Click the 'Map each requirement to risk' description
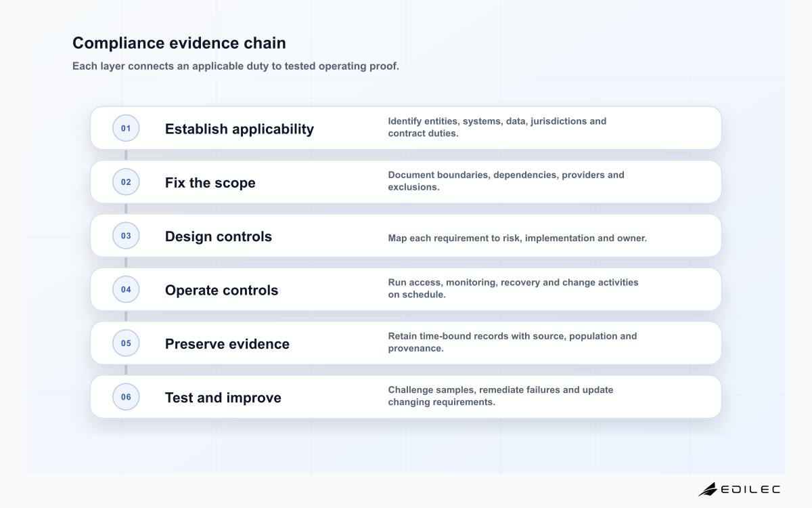The image size is (812, 508). point(518,238)
